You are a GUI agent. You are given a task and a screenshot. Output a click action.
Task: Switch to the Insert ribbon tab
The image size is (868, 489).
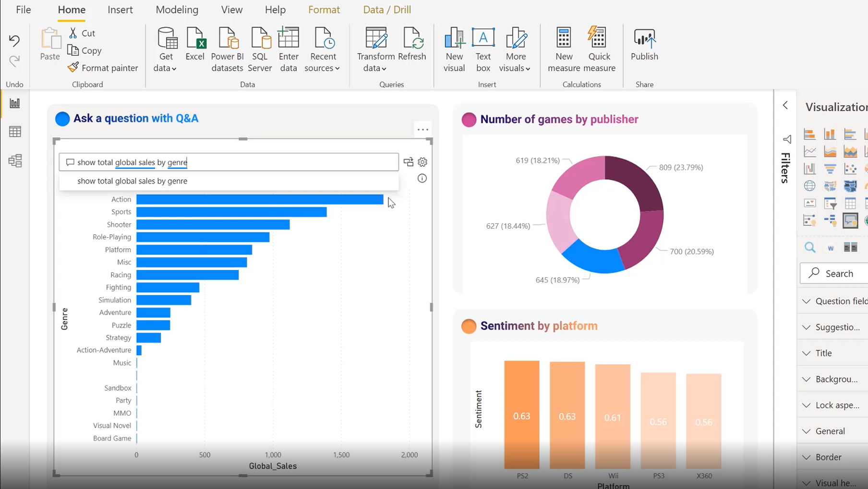coord(120,10)
